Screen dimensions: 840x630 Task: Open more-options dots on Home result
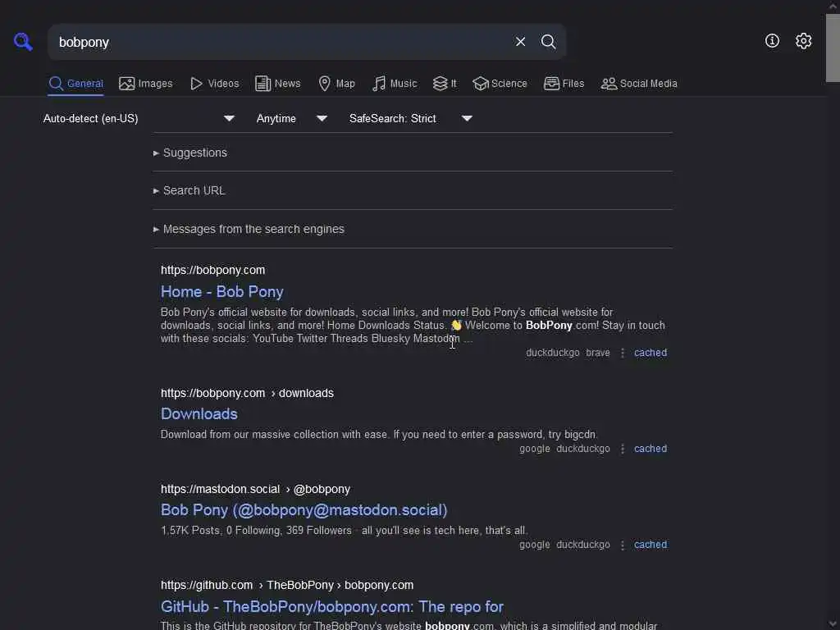(x=623, y=353)
